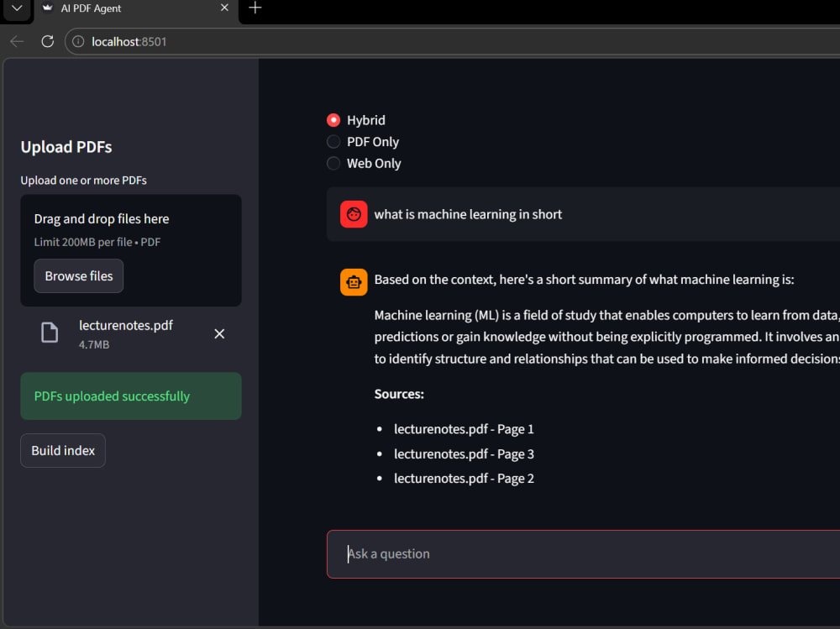The width and height of the screenshot is (840, 629).
Task: Click the Build index button
Action: tap(63, 451)
